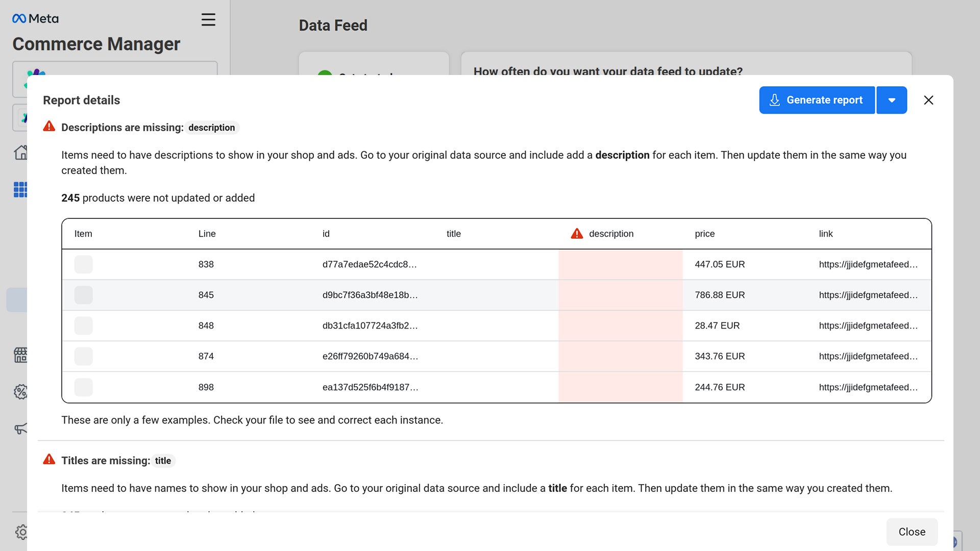The width and height of the screenshot is (980, 551).
Task: Open the megaphone ads sidebar icon
Action: click(20, 429)
